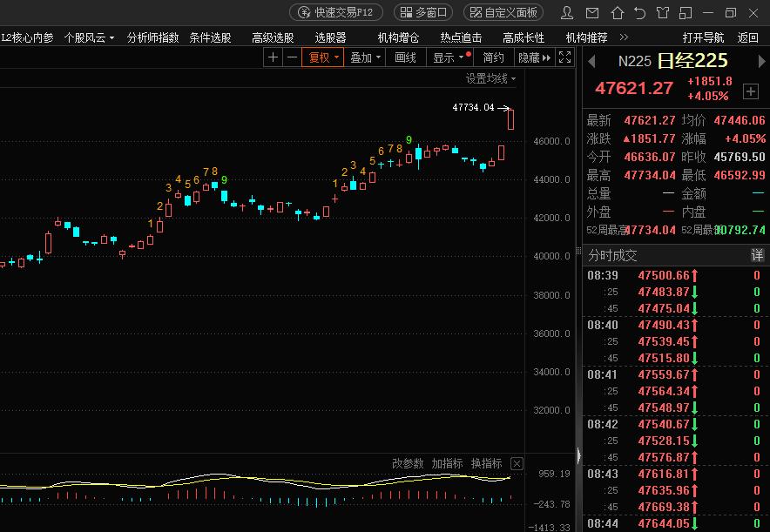Open the mail messages icon

coord(592,13)
